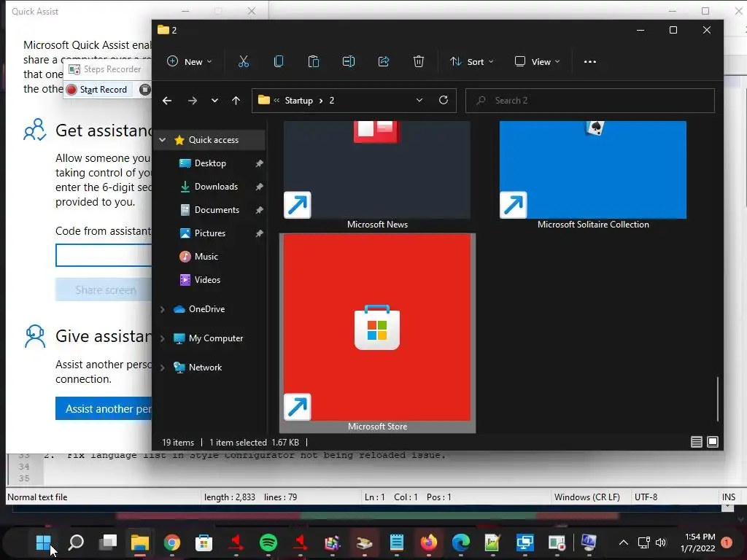This screenshot has height=560, width=747.
Task: Open taskbar Search magnifier
Action: point(76,542)
